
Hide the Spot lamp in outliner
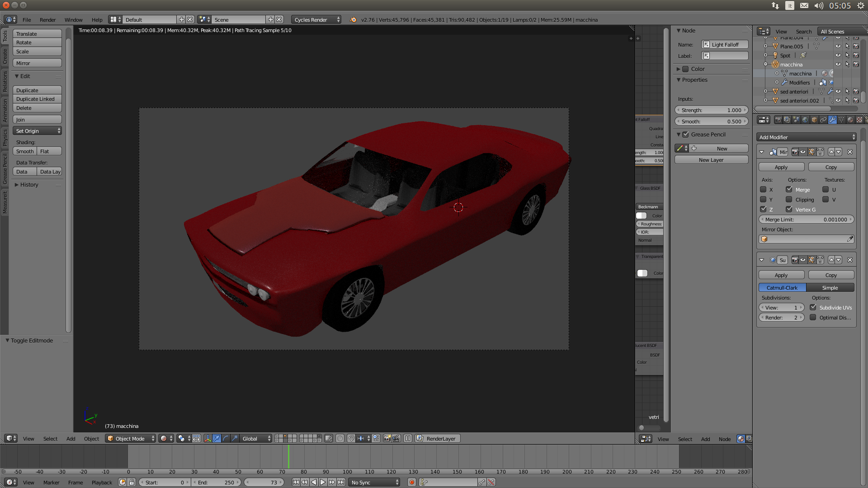click(x=838, y=55)
